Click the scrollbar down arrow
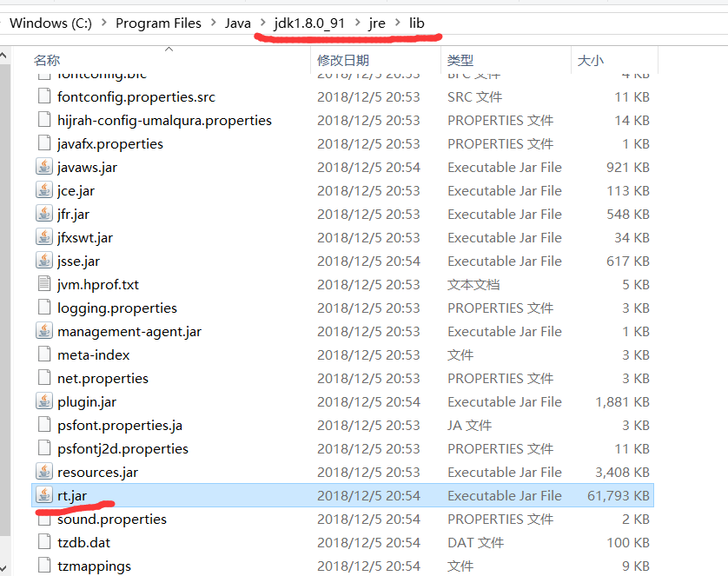This screenshot has height=576, width=728. [3, 567]
